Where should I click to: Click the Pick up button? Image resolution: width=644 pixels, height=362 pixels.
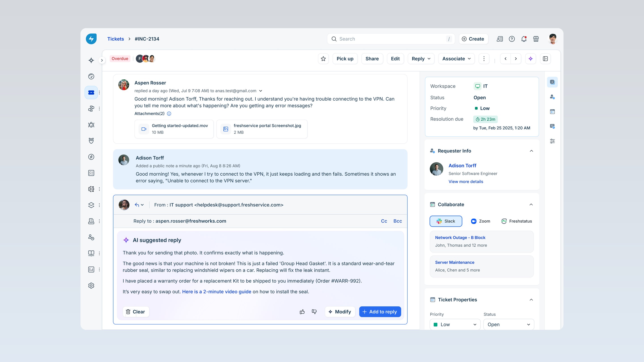tap(345, 59)
